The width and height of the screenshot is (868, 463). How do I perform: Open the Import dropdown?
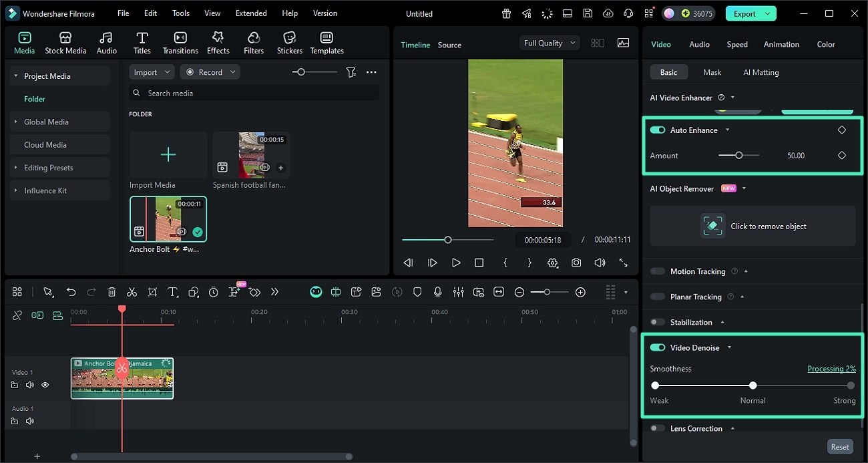click(151, 72)
